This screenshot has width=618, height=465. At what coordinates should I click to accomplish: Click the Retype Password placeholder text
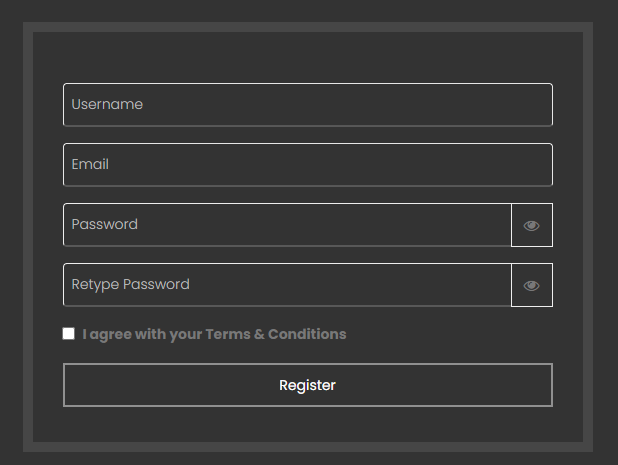pos(130,285)
